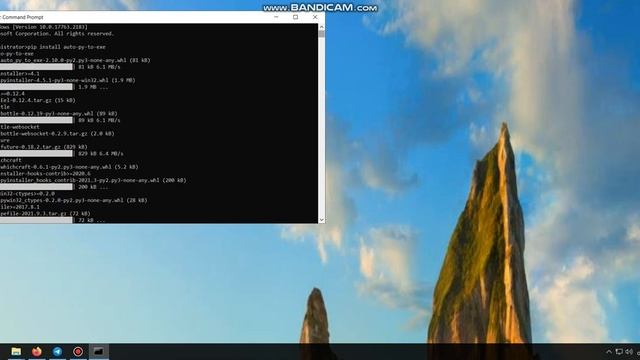This screenshot has width=640, height=360.
Task: Click the 'Corporation. All rights reserved.' line
Action: 57,33
